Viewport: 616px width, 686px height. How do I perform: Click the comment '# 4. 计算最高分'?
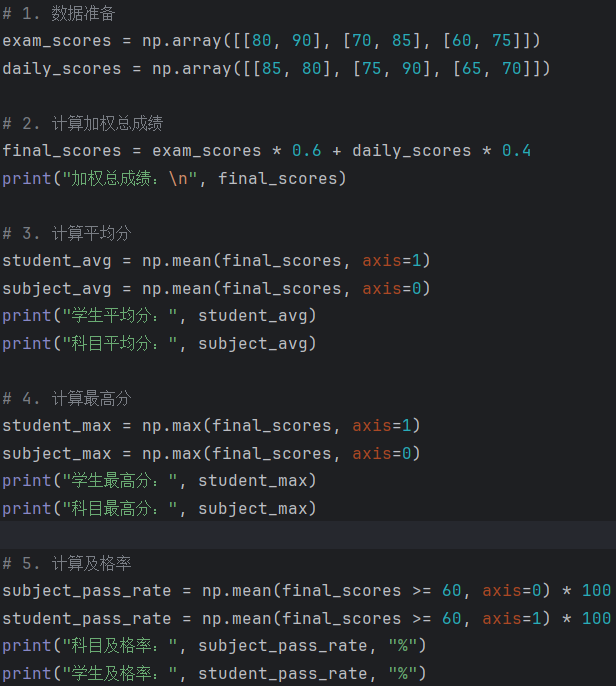click(x=66, y=398)
